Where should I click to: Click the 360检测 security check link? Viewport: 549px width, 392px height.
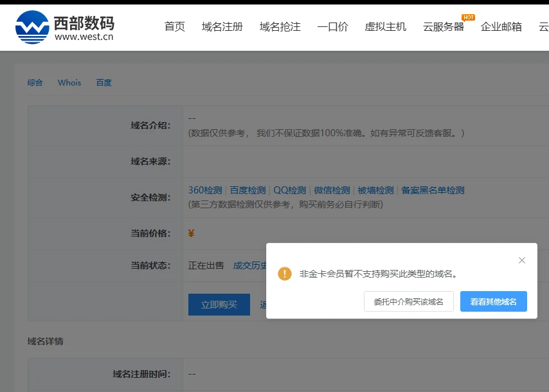click(205, 190)
